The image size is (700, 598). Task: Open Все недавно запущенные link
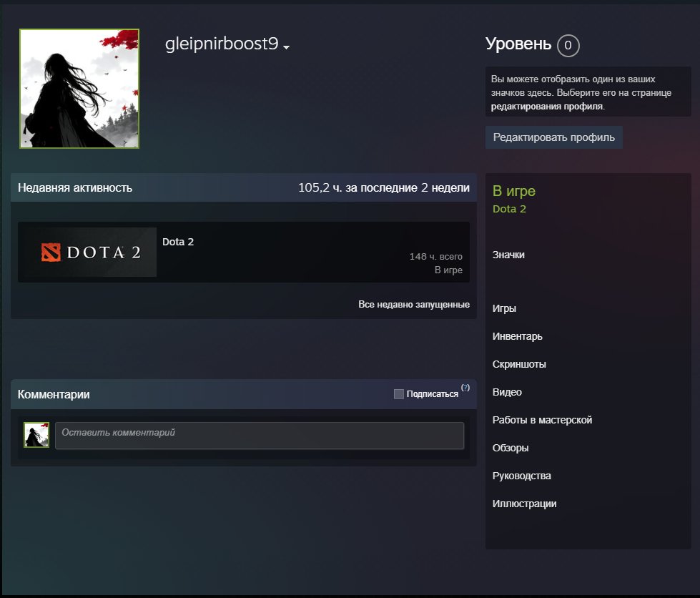(x=414, y=304)
